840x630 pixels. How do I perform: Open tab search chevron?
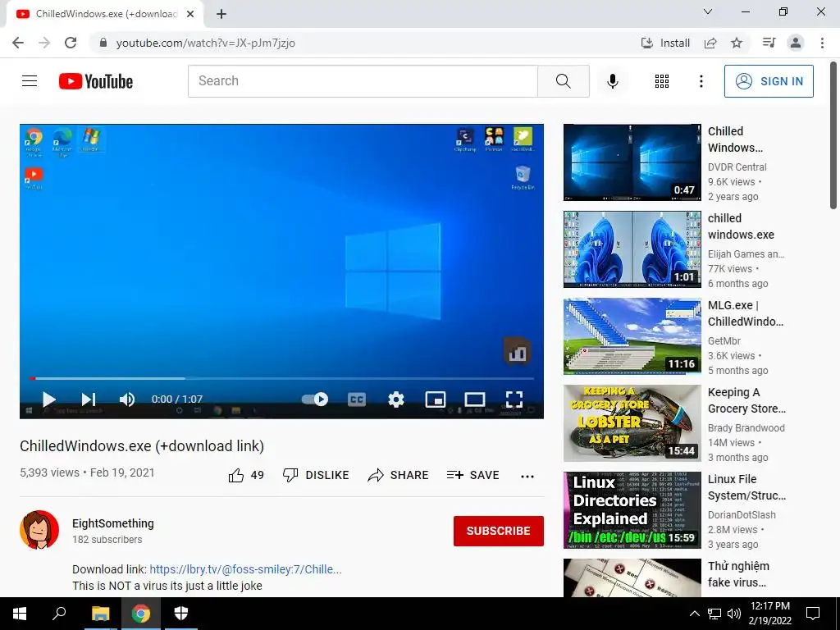708,11
